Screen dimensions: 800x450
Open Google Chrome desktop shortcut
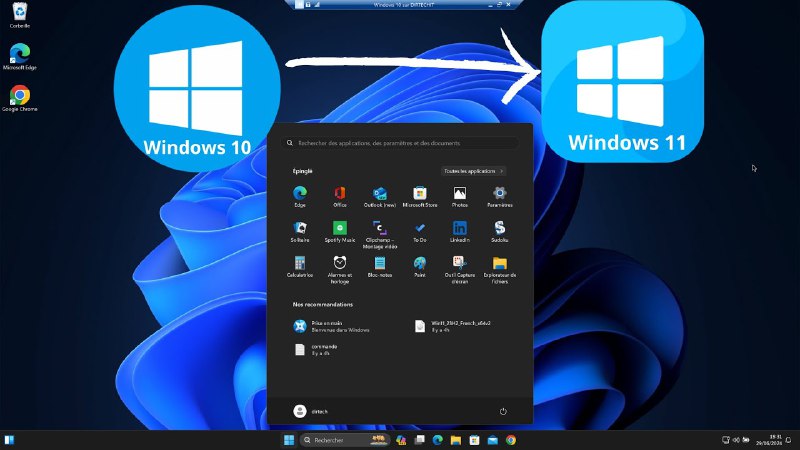(19, 98)
